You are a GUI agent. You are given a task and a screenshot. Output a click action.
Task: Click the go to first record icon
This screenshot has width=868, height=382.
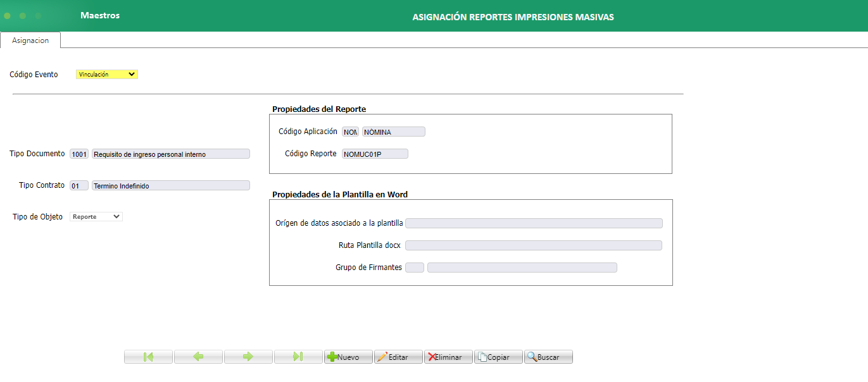pyautogui.click(x=148, y=356)
